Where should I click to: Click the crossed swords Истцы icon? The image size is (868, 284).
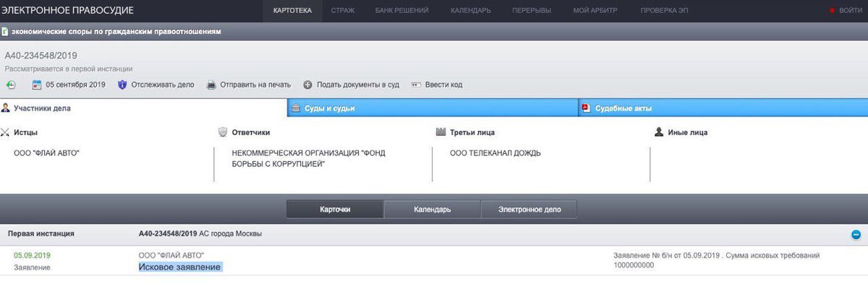click(x=6, y=132)
